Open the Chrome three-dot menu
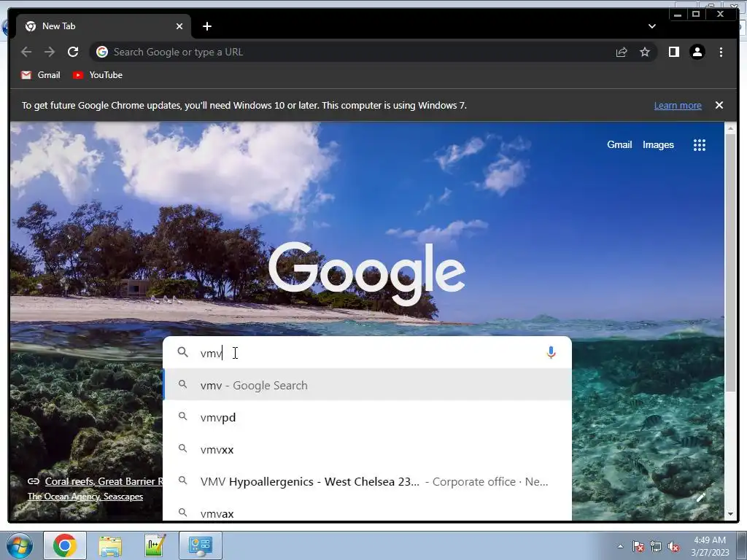 coord(721,52)
